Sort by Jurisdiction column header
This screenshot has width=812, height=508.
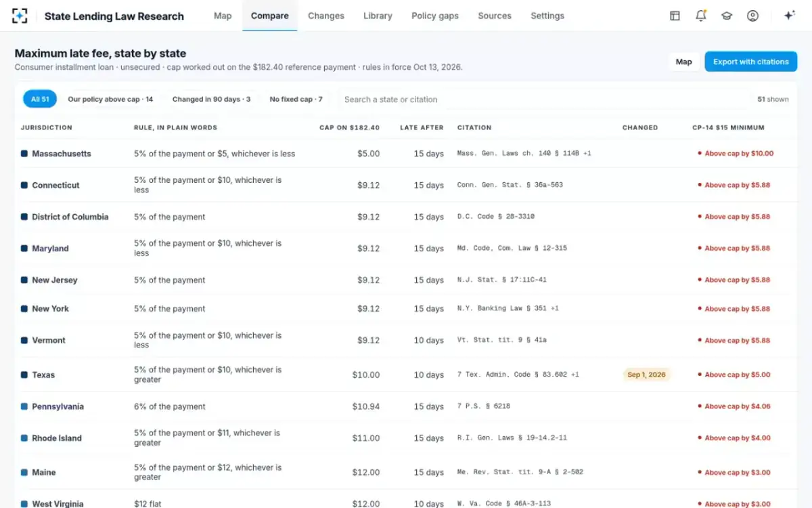(x=46, y=127)
